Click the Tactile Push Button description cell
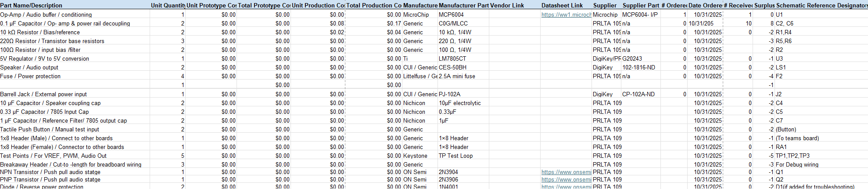868x189 pixels. pos(50,129)
